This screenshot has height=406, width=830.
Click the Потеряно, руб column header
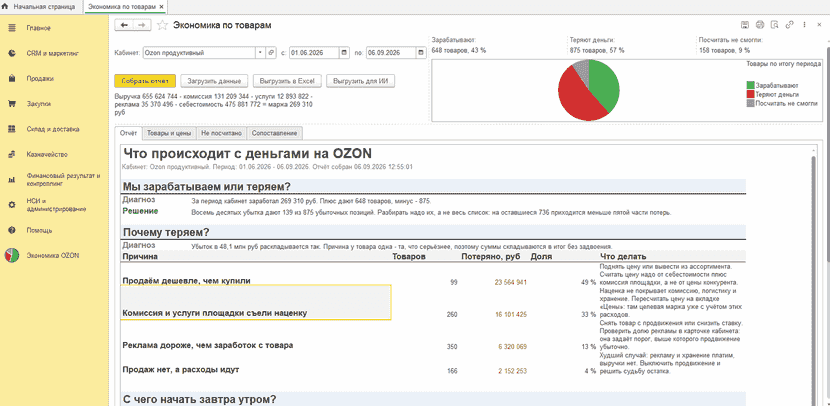click(491, 257)
